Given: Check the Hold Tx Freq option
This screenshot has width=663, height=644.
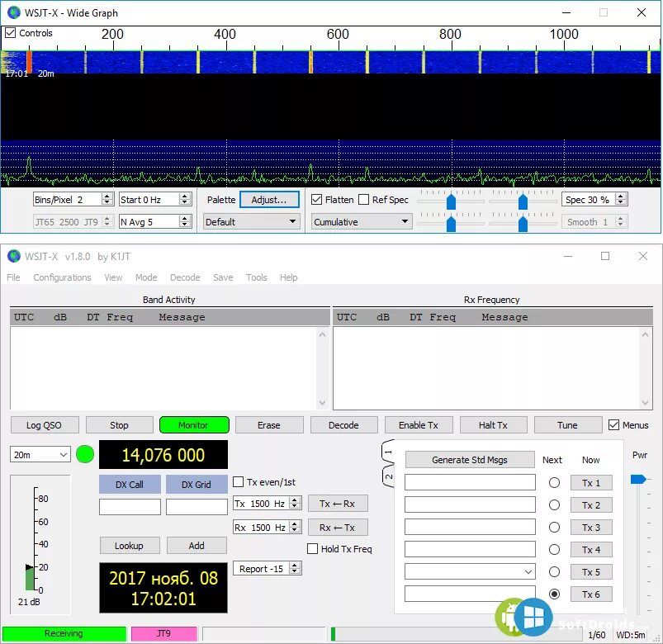Looking at the screenshot, I should (x=312, y=549).
